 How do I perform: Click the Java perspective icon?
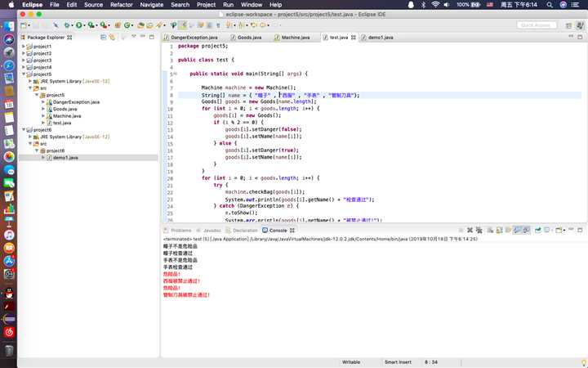coord(580,25)
